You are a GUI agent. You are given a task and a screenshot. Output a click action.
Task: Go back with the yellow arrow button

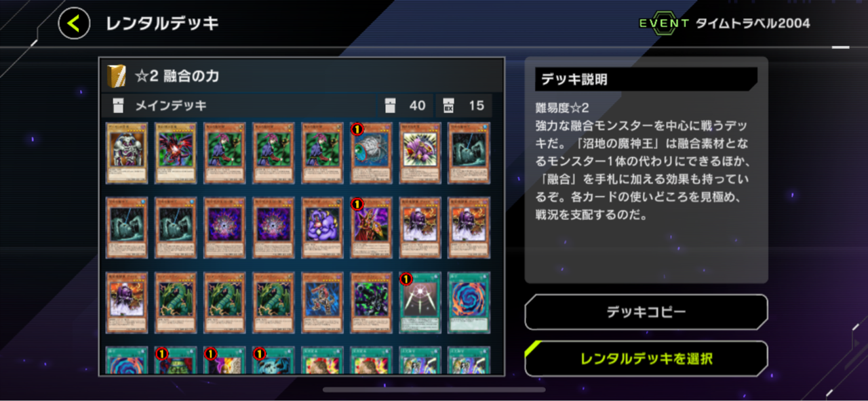point(74,24)
